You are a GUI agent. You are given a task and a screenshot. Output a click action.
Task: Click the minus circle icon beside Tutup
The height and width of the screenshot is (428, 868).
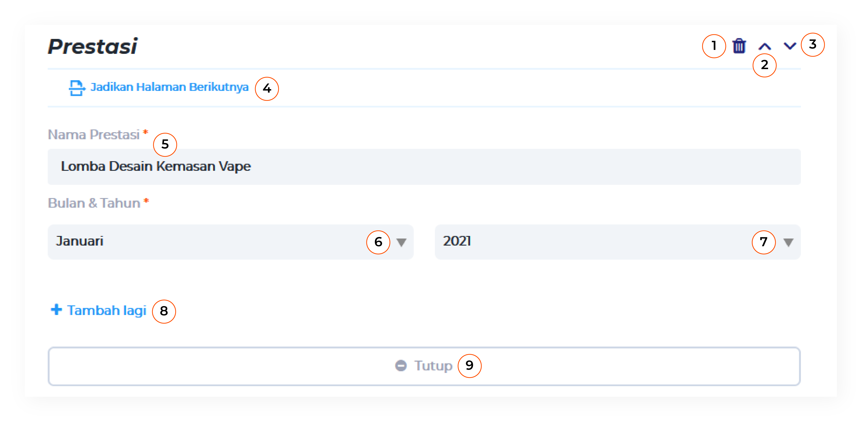[401, 366]
